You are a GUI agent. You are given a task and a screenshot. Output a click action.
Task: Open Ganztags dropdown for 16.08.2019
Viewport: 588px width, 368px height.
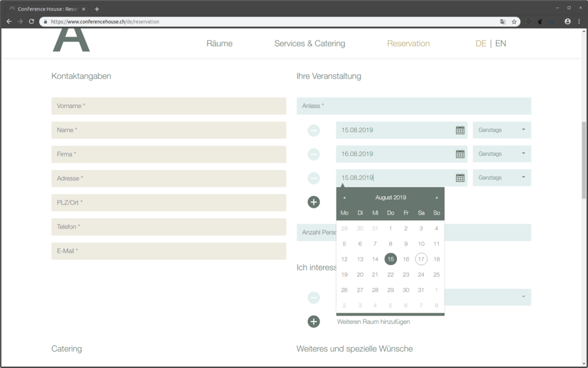coord(502,153)
